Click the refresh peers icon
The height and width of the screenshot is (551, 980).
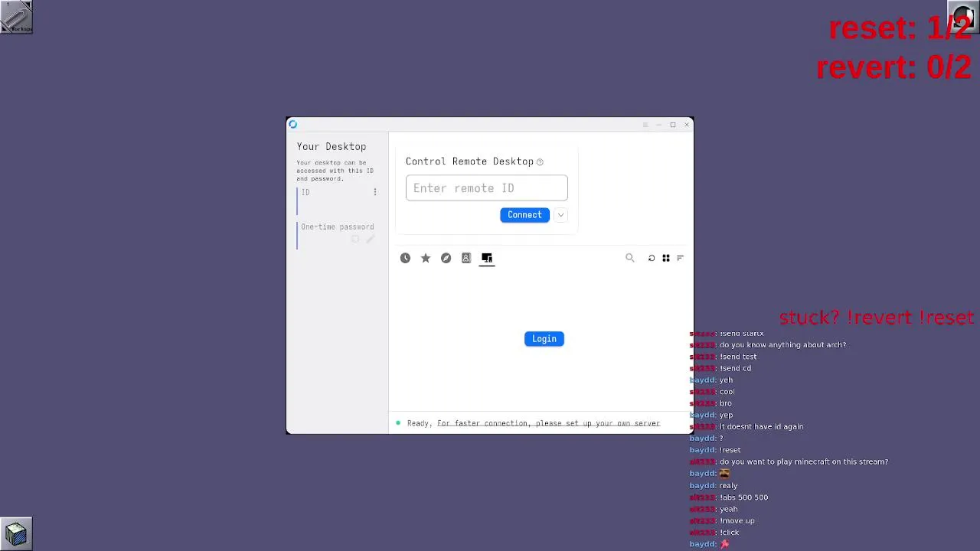[652, 258]
